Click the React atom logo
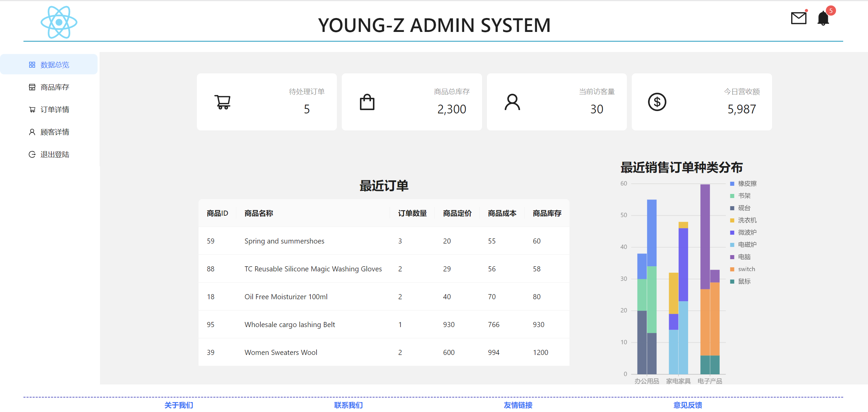Screen dimensions: 868x412 (x=59, y=22)
